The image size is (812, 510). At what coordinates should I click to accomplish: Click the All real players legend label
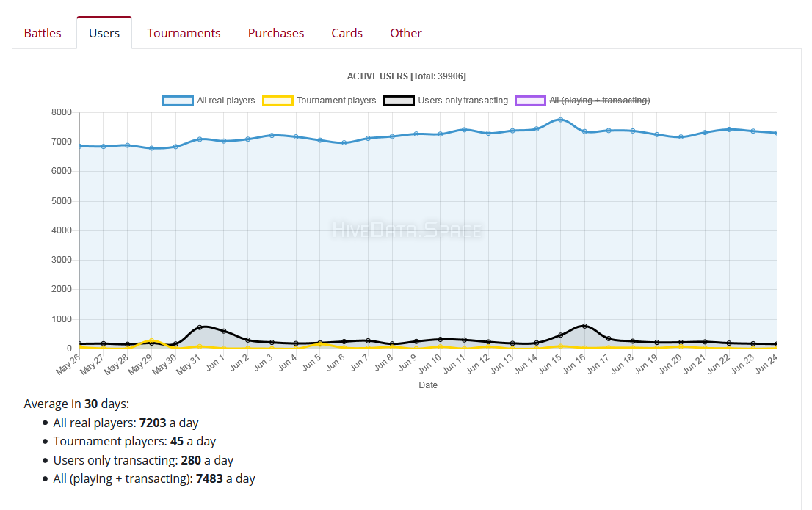pos(226,101)
